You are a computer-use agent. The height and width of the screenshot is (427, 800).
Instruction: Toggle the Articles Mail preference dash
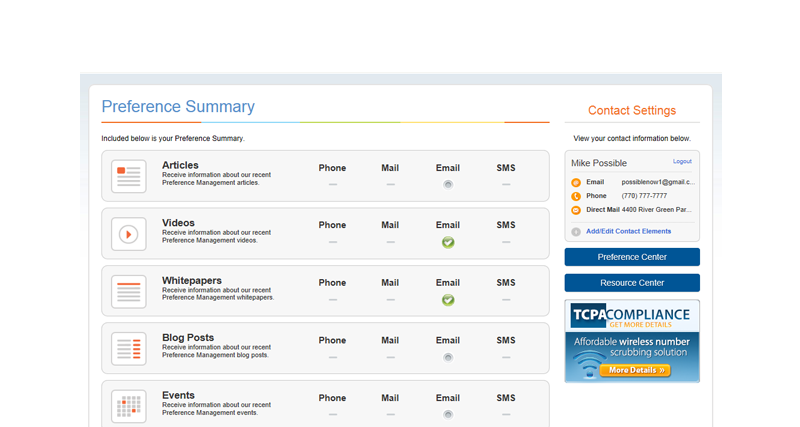(x=390, y=185)
